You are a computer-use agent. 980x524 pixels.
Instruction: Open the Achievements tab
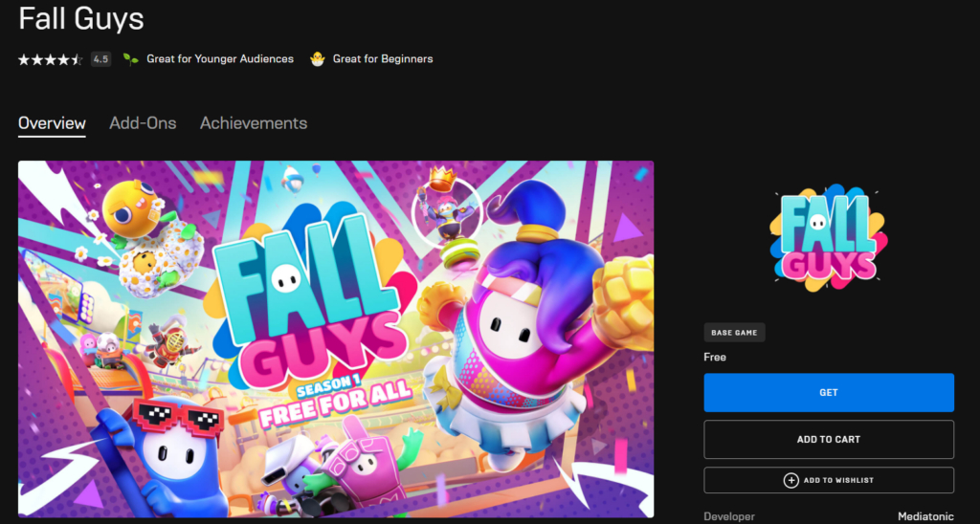click(253, 123)
